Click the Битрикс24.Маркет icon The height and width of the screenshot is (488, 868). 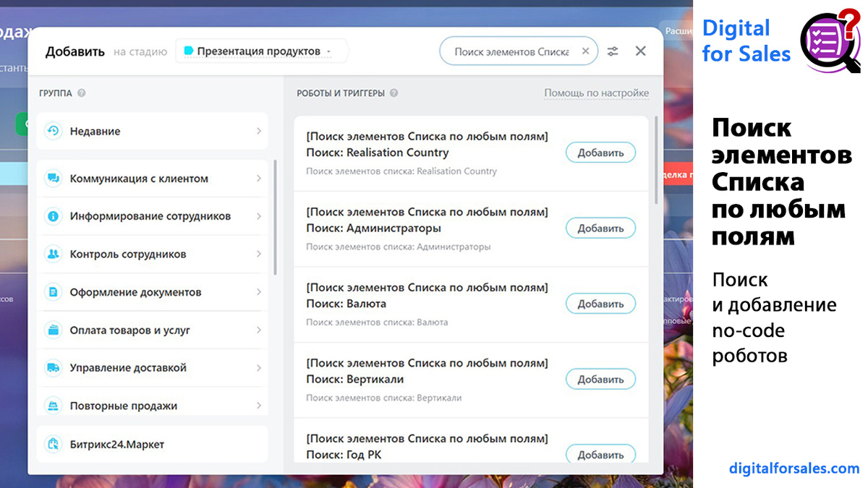53,444
